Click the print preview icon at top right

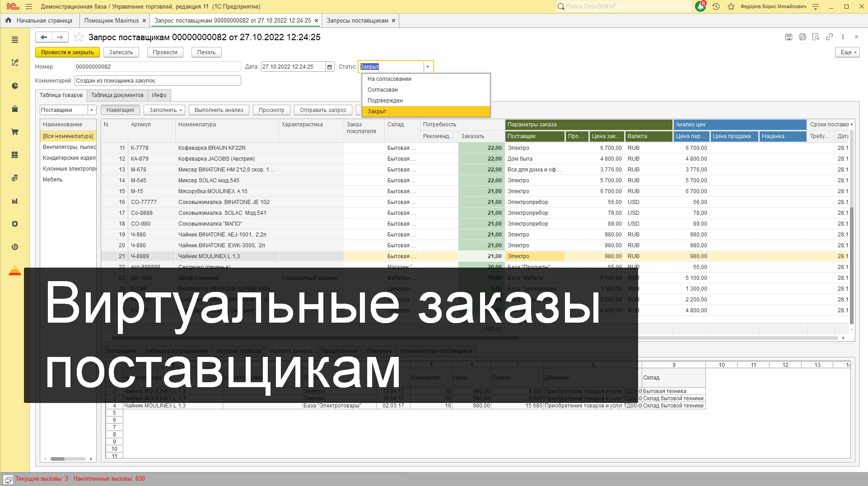click(816, 37)
